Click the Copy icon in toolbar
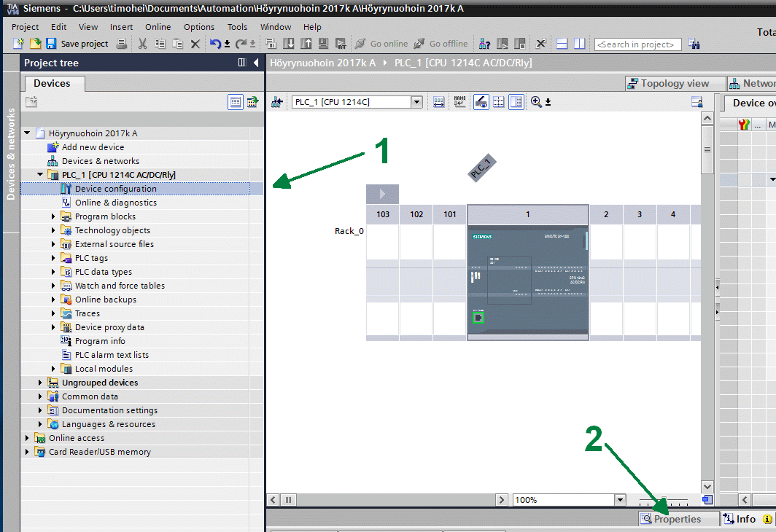Viewport: 776px width, 532px height. (160, 44)
